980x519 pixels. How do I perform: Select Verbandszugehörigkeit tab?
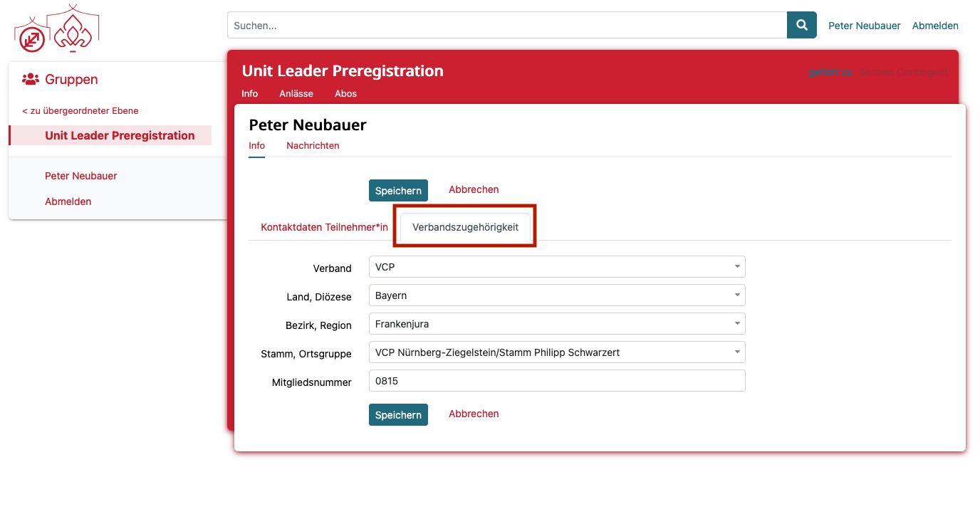(466, 227)
